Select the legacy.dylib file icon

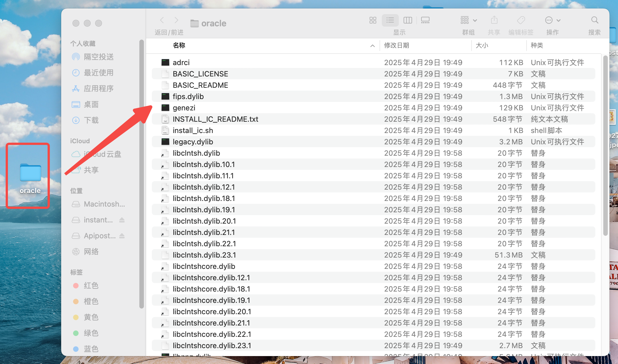165,142
